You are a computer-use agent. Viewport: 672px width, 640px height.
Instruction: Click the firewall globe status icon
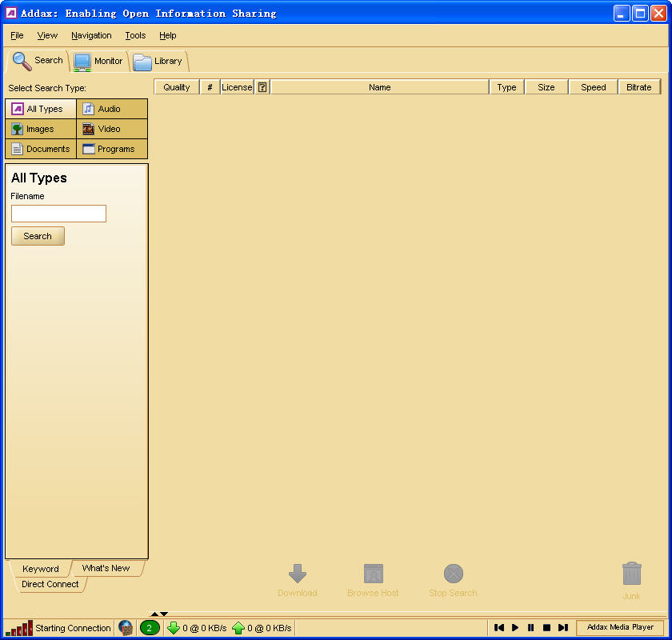coord(125,628)
